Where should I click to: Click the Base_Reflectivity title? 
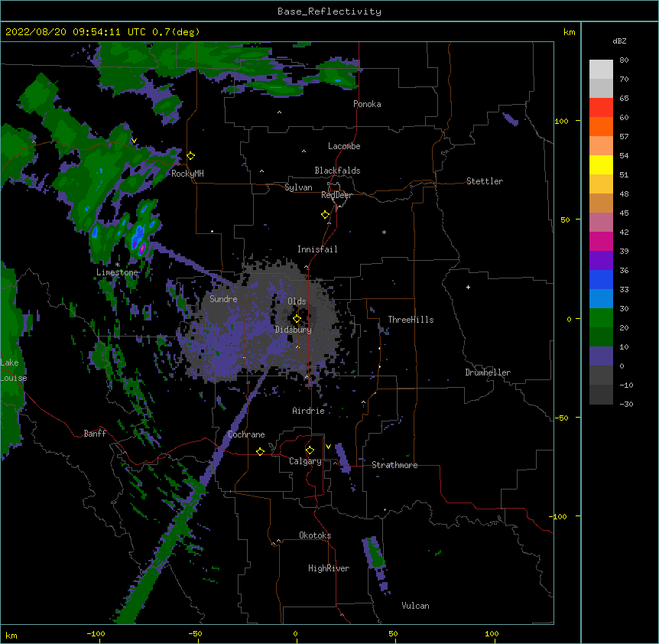tap(329, 11)
